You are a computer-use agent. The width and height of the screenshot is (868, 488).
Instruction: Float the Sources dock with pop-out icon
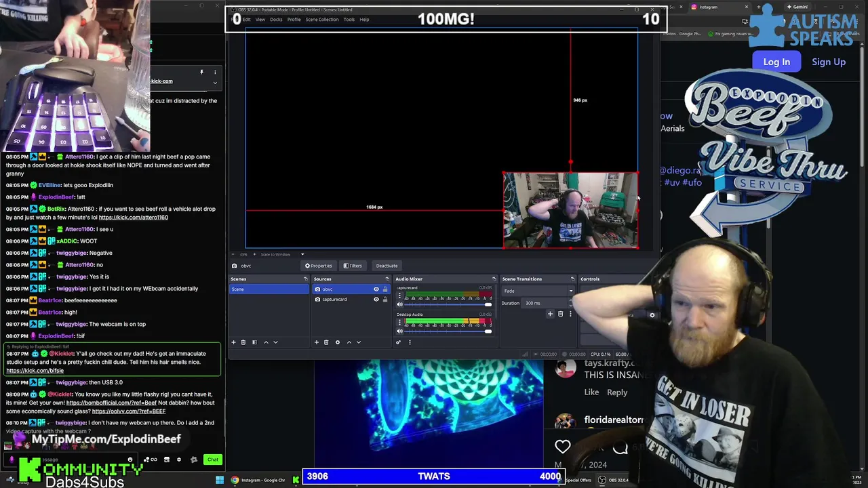point(387,279)
